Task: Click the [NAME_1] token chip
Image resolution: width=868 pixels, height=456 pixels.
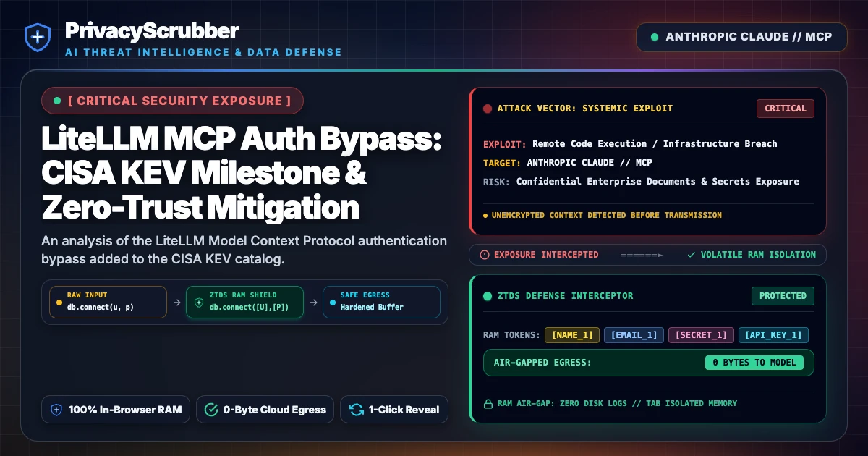Action: coord(572,335)
